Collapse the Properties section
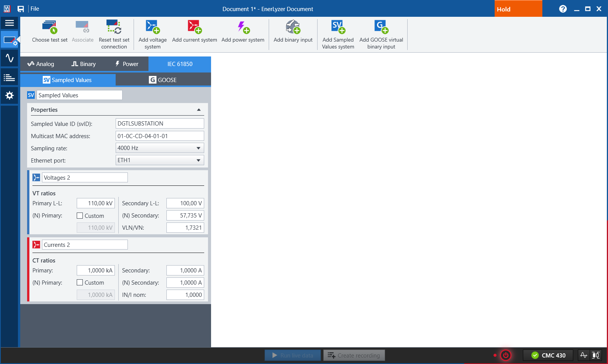The image size is (608, 364). tap(198, 110)
